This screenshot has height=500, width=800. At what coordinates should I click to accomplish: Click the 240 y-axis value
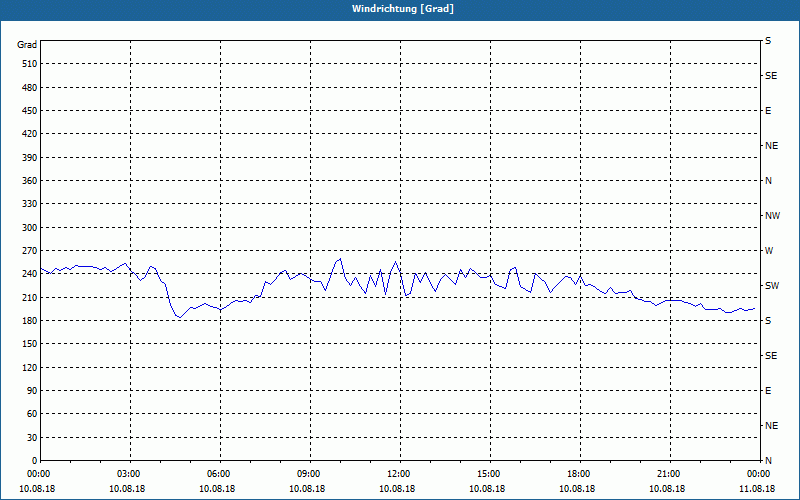coord(29,274)
